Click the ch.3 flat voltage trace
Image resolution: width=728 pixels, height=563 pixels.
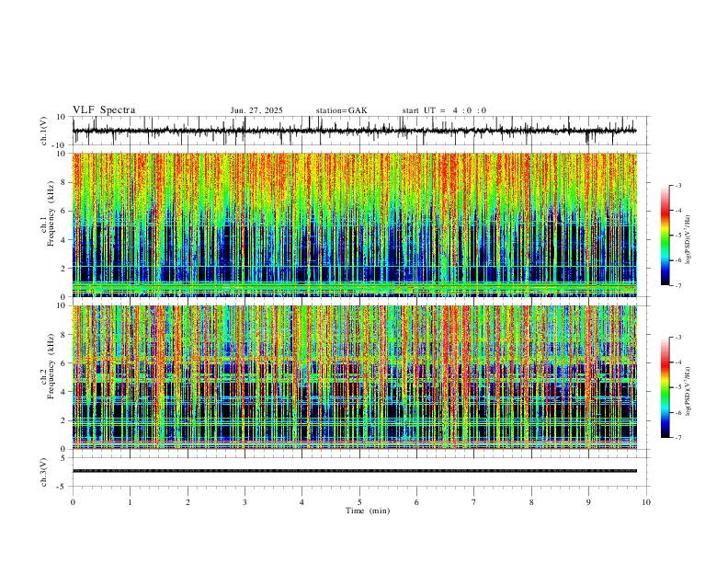click(355, 471)
